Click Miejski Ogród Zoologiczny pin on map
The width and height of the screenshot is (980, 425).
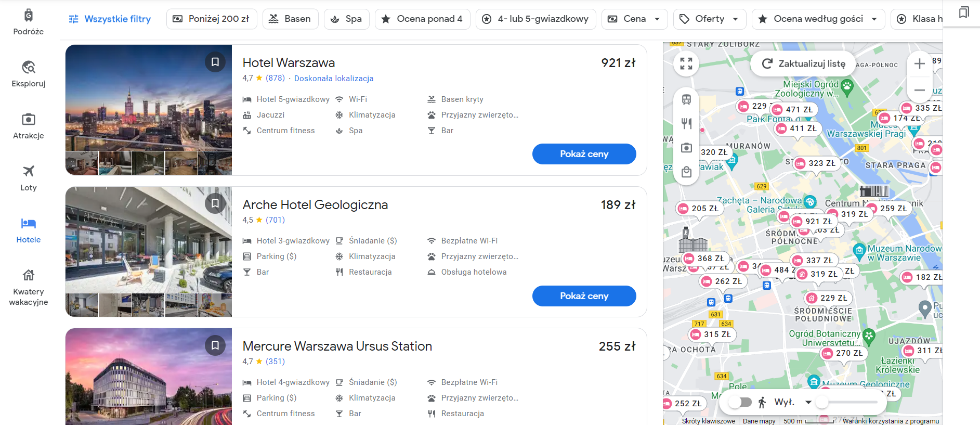[847, 87]
